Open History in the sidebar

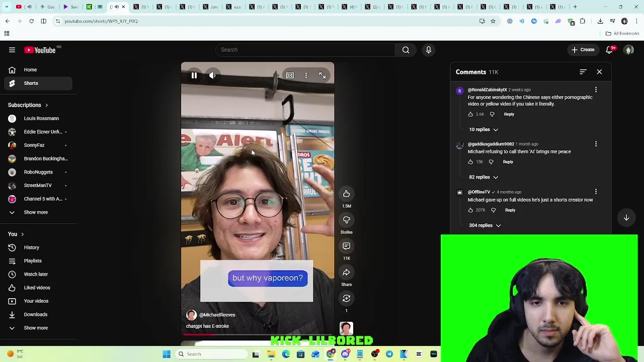click(38, 247)
